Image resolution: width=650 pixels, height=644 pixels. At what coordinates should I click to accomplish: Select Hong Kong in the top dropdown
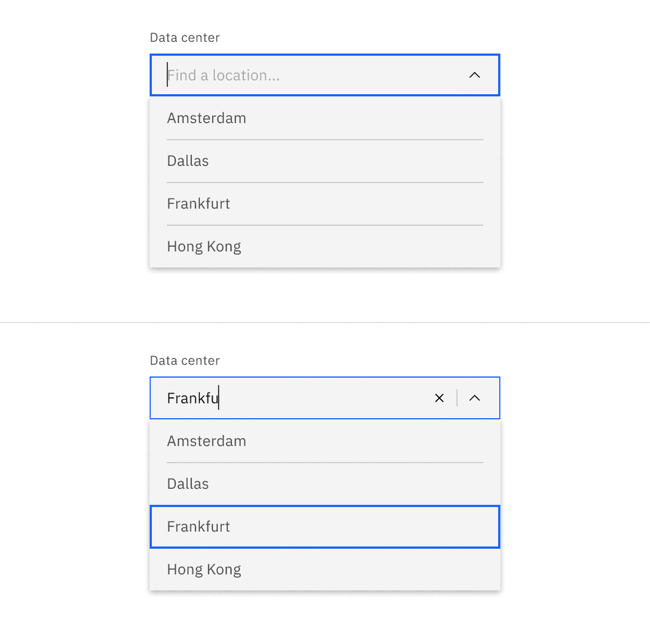(x=204, y=246)
